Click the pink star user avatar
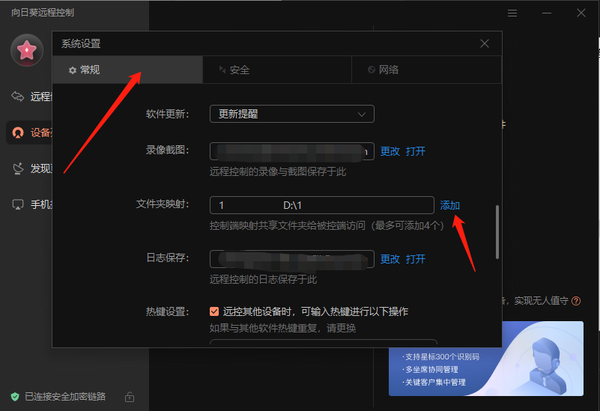The width and height of the screenshot is (600, 411). (27, 50)
